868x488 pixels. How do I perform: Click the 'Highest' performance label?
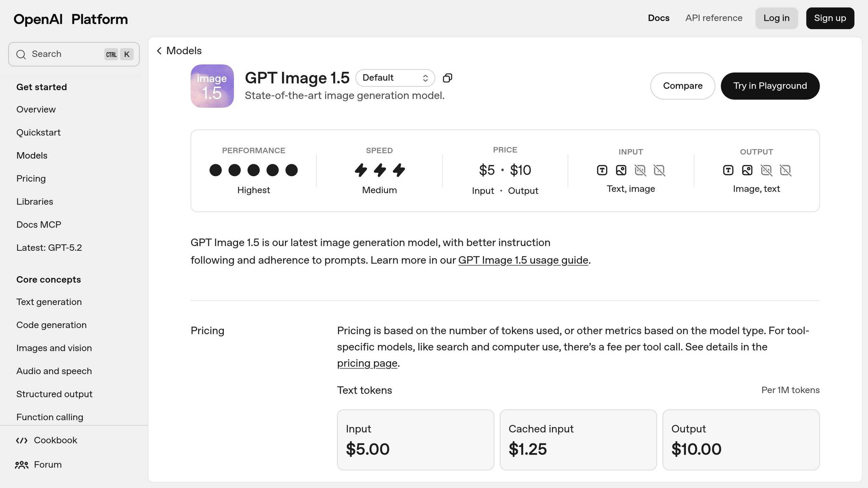(x=253, y=190)
